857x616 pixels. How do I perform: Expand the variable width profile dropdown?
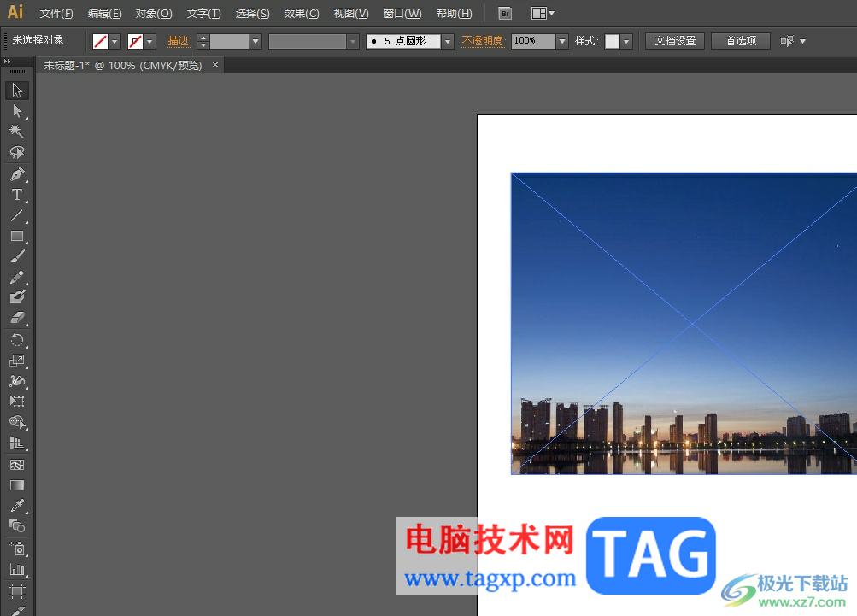(353, 41)
